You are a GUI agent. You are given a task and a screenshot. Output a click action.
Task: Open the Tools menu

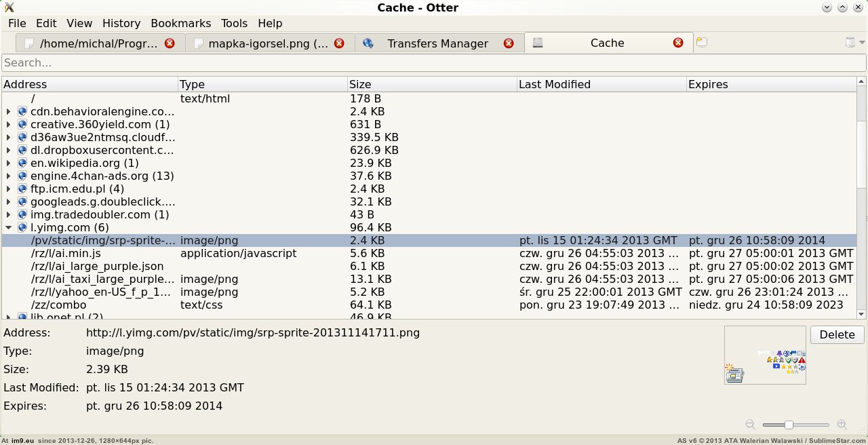pyautogui.click(x=234, y=23)
